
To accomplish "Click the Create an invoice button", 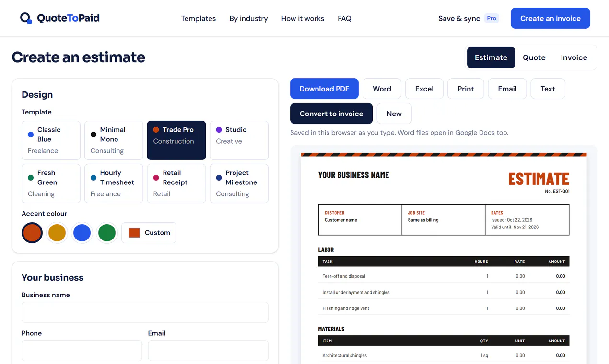I will tap(550, 18).
